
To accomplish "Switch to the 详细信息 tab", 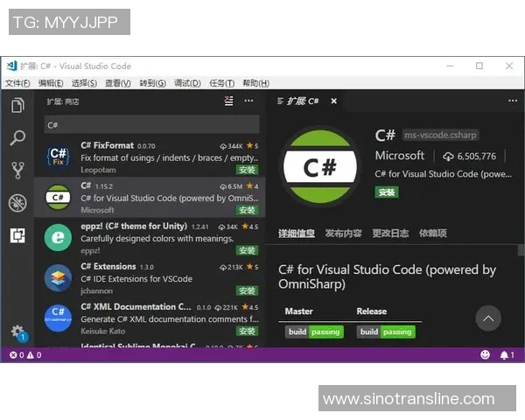I will click(x=297, y=233).
